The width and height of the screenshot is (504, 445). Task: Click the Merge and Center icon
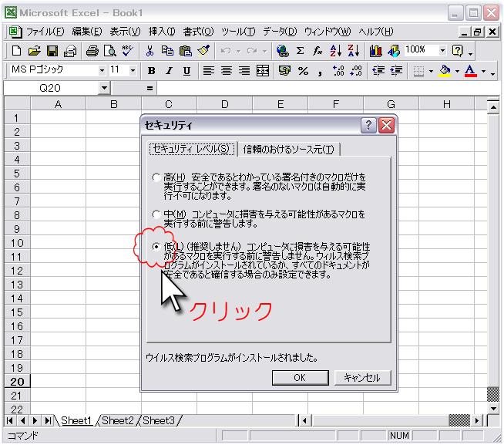pyautogui.click(x=263, y=71)
